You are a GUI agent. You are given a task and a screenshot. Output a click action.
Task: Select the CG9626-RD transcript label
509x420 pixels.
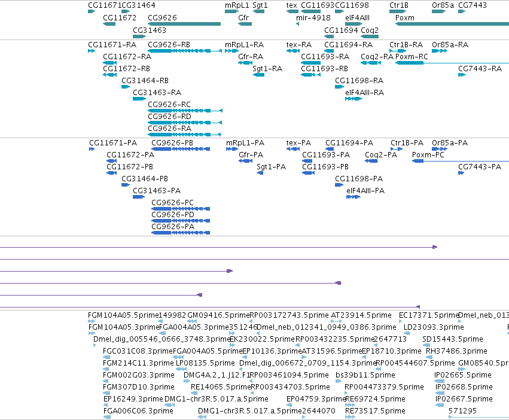click(x=169, y=117)
